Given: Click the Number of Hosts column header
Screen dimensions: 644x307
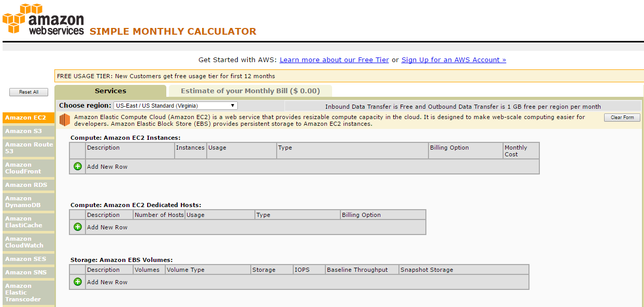Looking at the screenshot, I should coord(159,215).
